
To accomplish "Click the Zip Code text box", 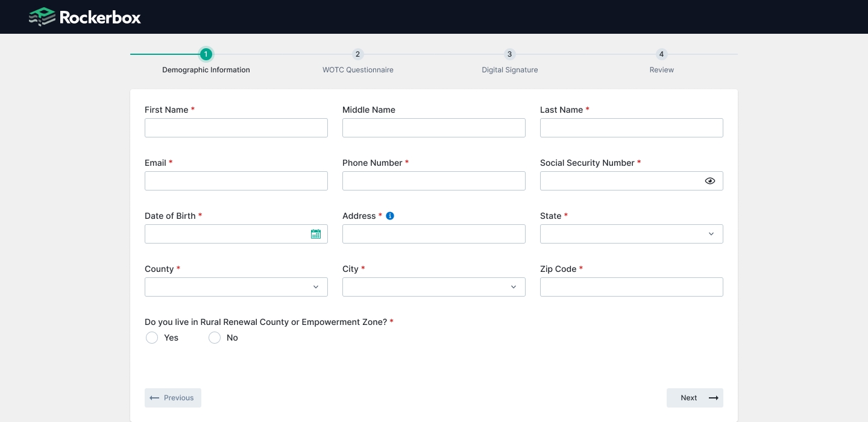I will point(631,287).
